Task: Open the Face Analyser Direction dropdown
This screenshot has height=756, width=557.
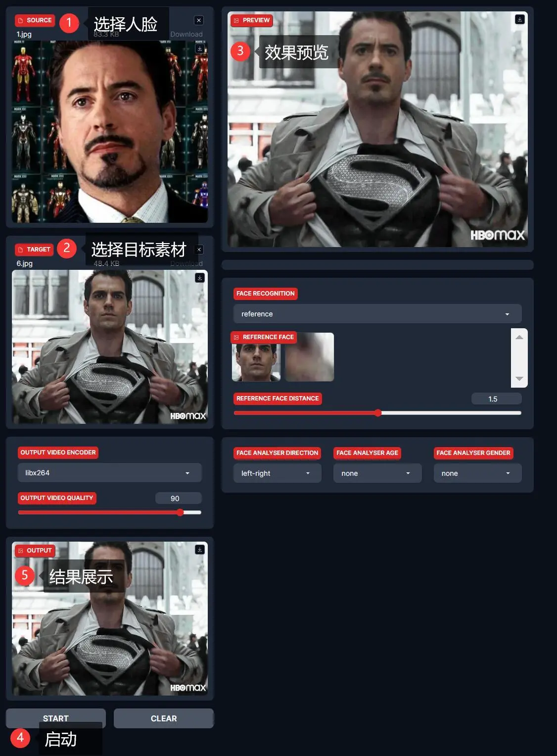Action: pos(277,473)
